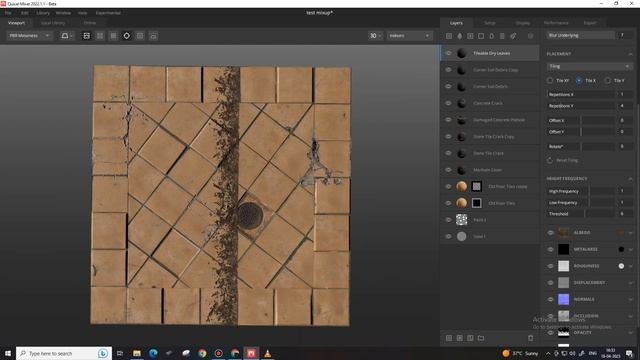The height and width of the screenshot is (360, 640).
Task: Expand the Roughness channel options
Action: [631, 266]
